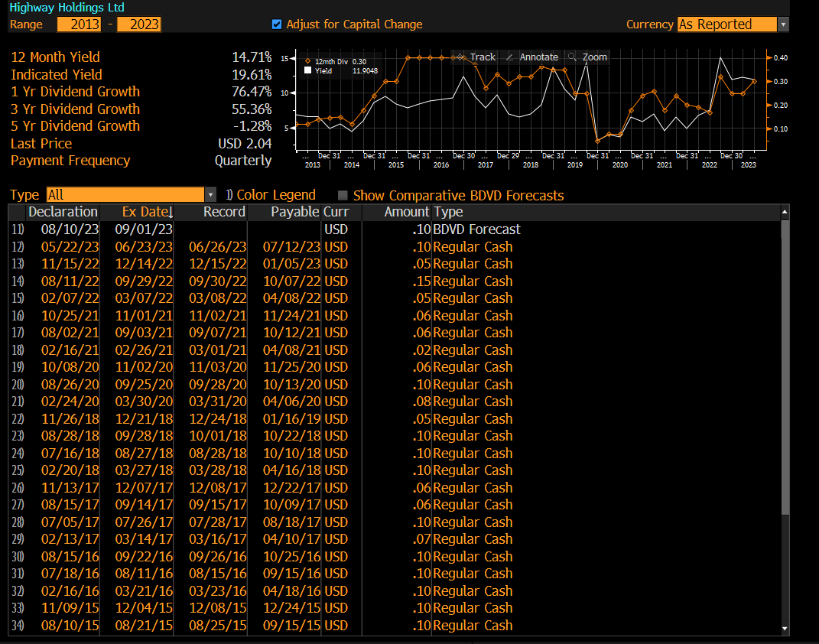Click the Track crosshair icon on chart
The image size is (819, 644).
[x=459, y=57]
